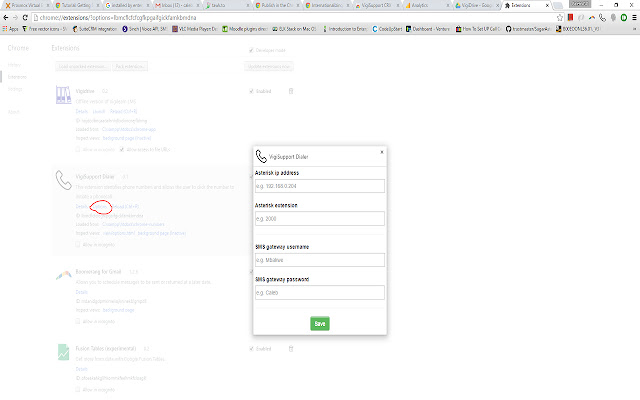Image resolution: width=640 pixels, height=400 pixels.
Task: Switch to the Analytics tab
Action: coord(427,5)
